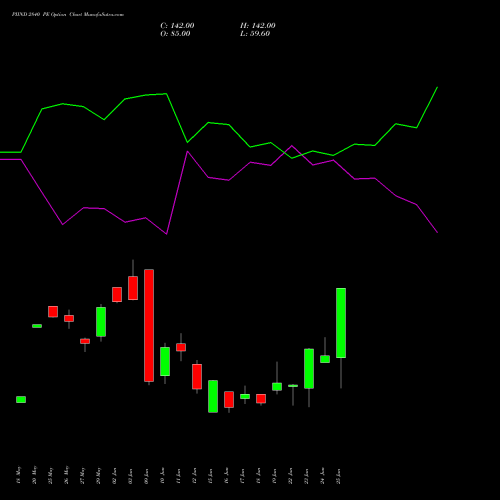Click the open value O: 85.00
Screen dimensions: 500x500
click(x=175, y=34)
